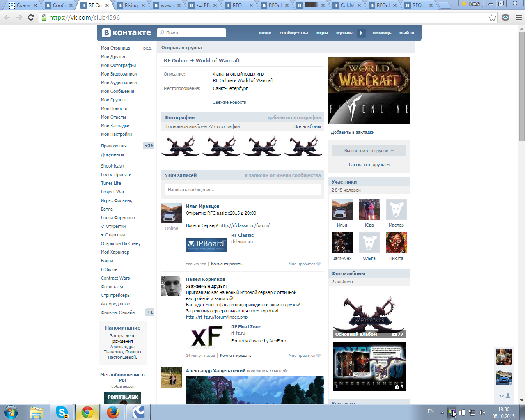Click Рассказать друзьям

tap(369, 165)
